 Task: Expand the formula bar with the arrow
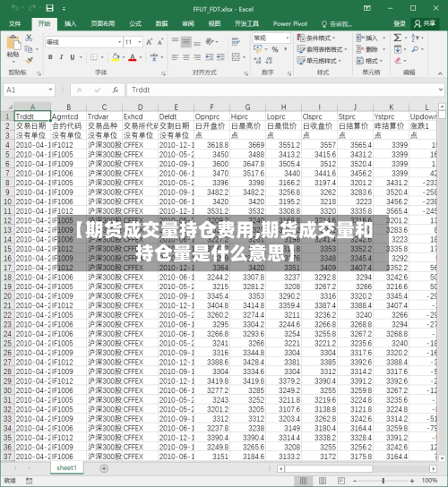pyautogui.click(x=441, y=90)
